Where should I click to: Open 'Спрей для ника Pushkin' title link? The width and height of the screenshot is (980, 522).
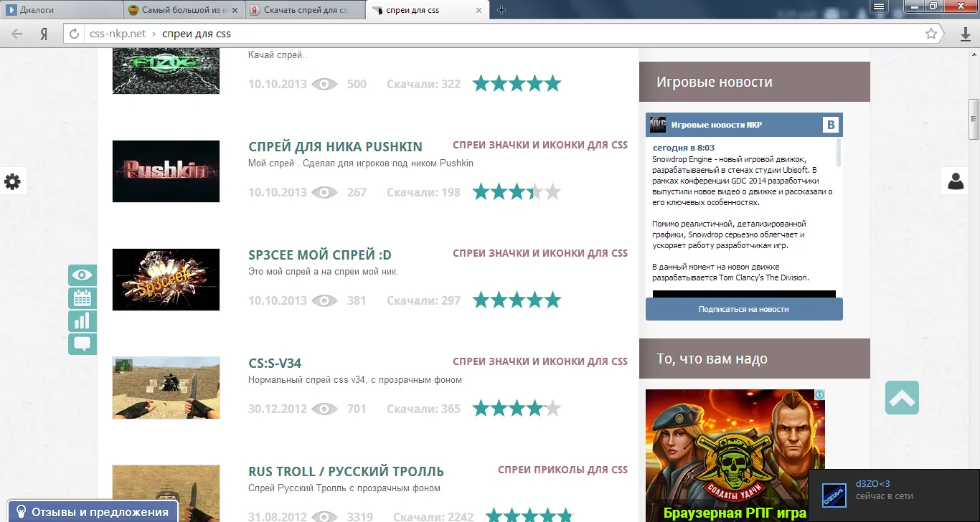[335, 146]
